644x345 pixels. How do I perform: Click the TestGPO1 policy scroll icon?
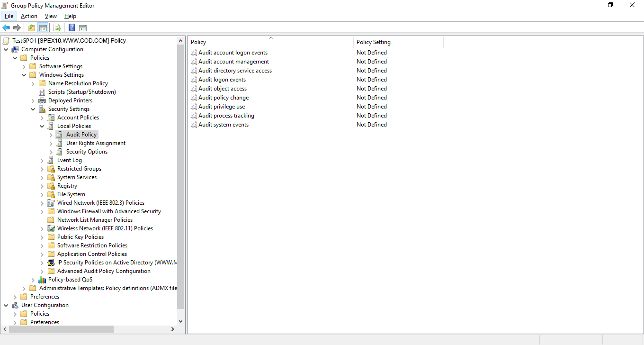tap(6, 41)
